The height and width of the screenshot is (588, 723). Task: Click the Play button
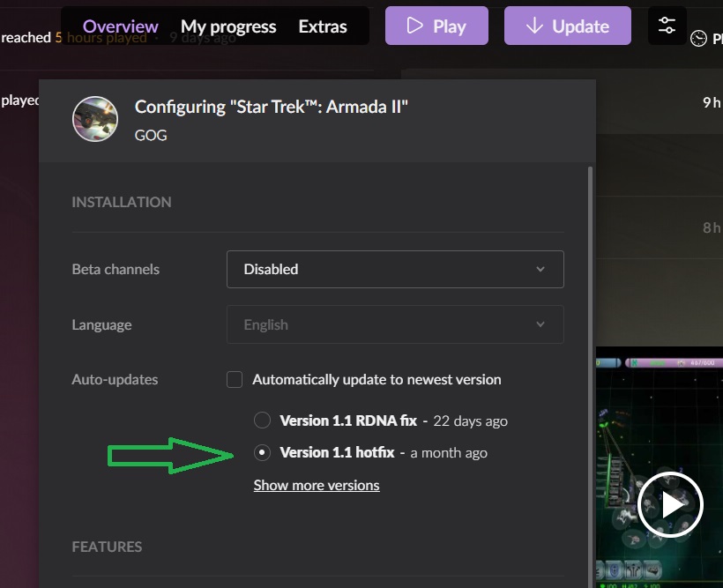click(x=436, y=26)
